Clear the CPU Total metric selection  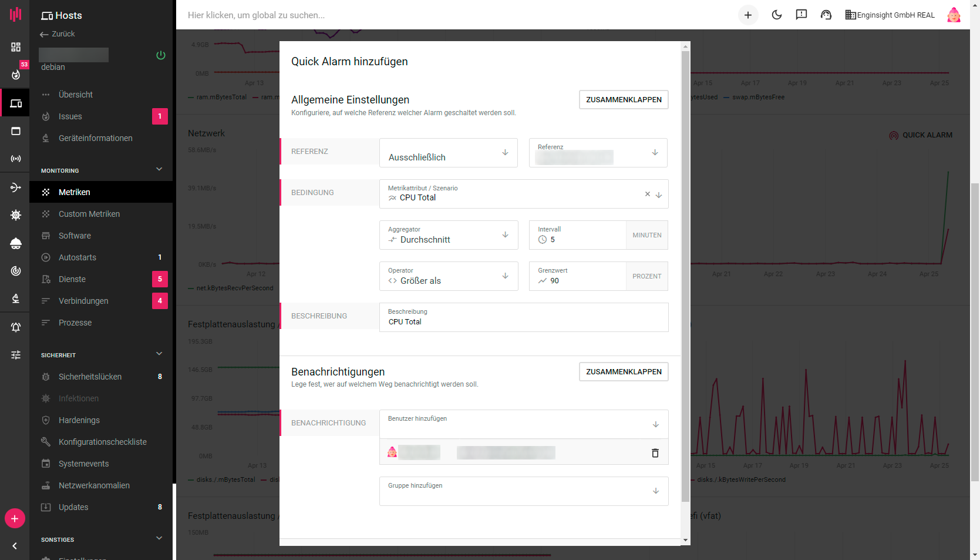tap(648, 194)
